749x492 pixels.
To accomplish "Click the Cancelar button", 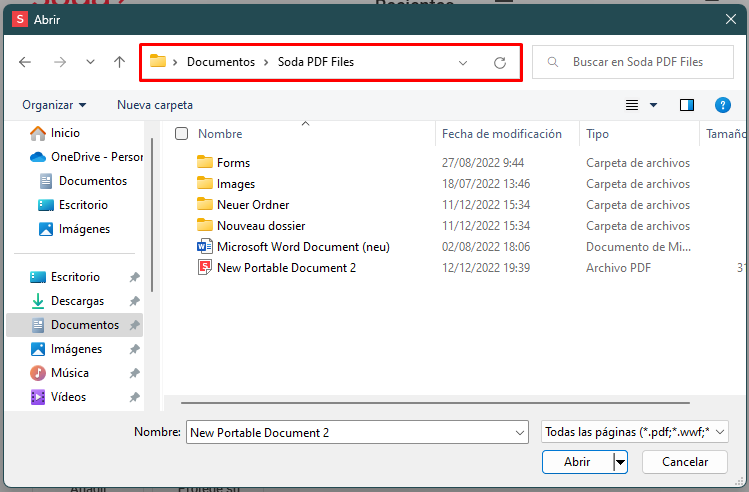I will pos(685,462).
